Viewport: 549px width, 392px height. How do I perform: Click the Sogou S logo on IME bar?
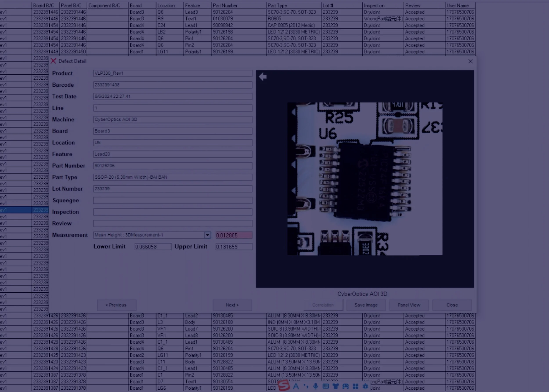tap(284, 385)
